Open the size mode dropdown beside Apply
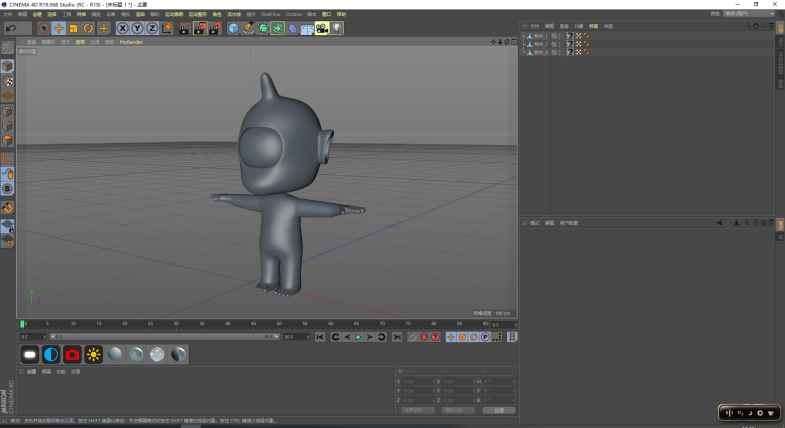 coord(458,410)
